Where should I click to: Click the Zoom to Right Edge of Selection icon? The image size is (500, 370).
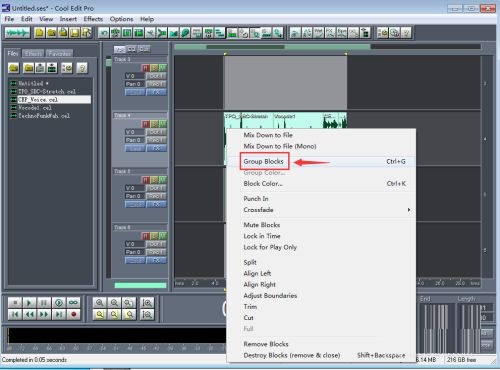(128, 314)
